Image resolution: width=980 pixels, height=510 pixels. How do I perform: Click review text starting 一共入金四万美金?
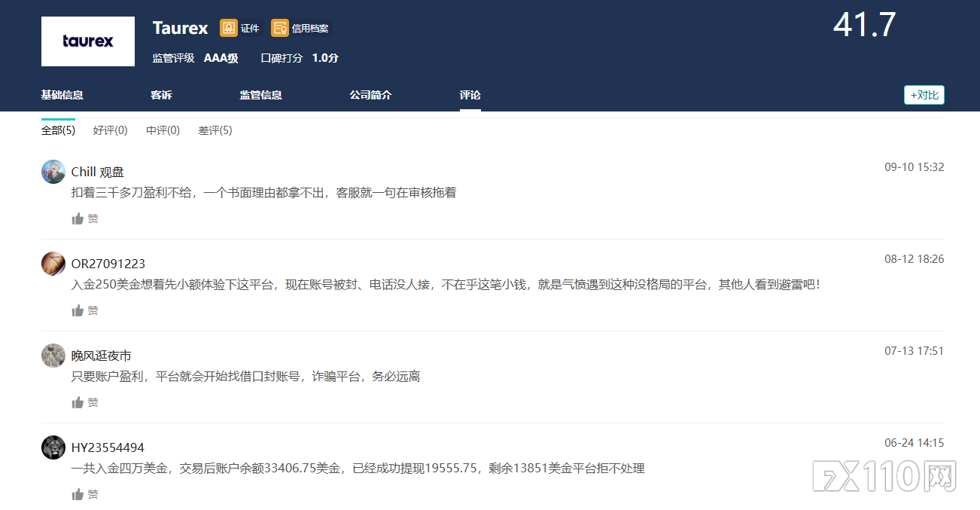click(358, 469)
